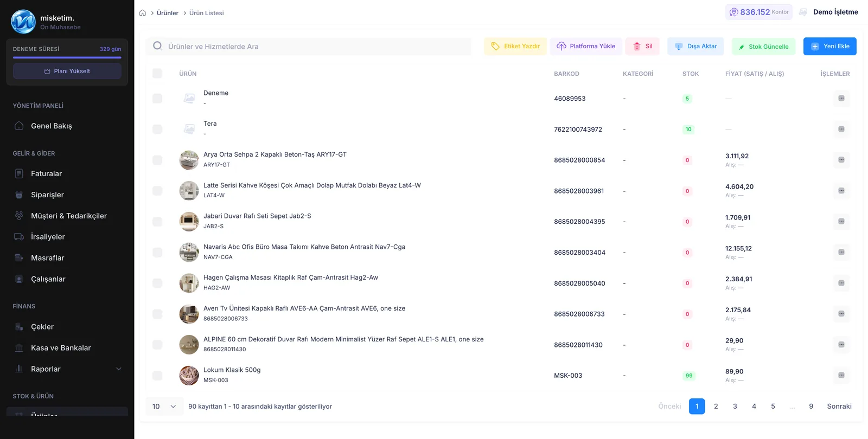The image size is (868, 439).
Task: Tick the checkbox for Tera product
Action: [x=157, y=130]
